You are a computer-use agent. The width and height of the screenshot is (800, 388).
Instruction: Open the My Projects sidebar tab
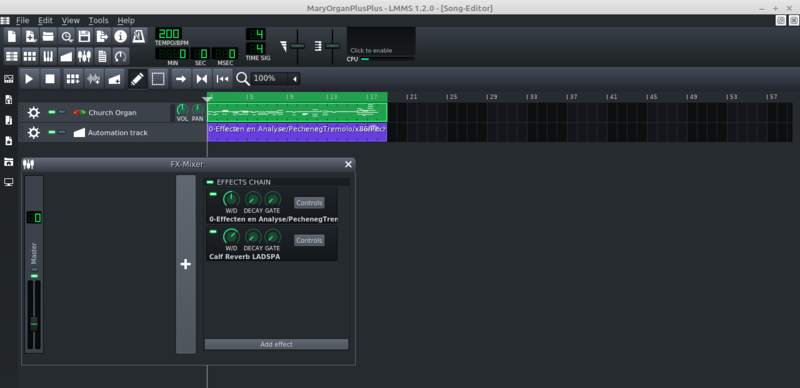point(8,100)
